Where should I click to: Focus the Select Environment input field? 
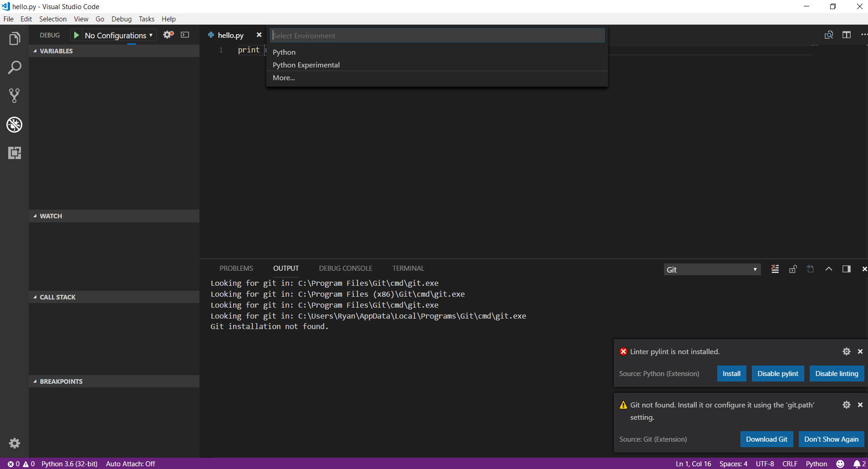point(437,35)
